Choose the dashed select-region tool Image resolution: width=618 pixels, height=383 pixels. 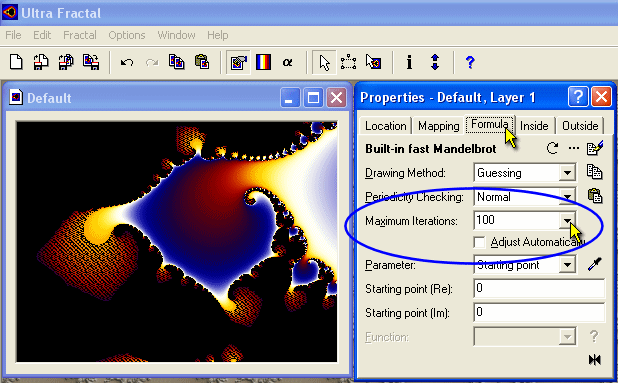[349, 62]
